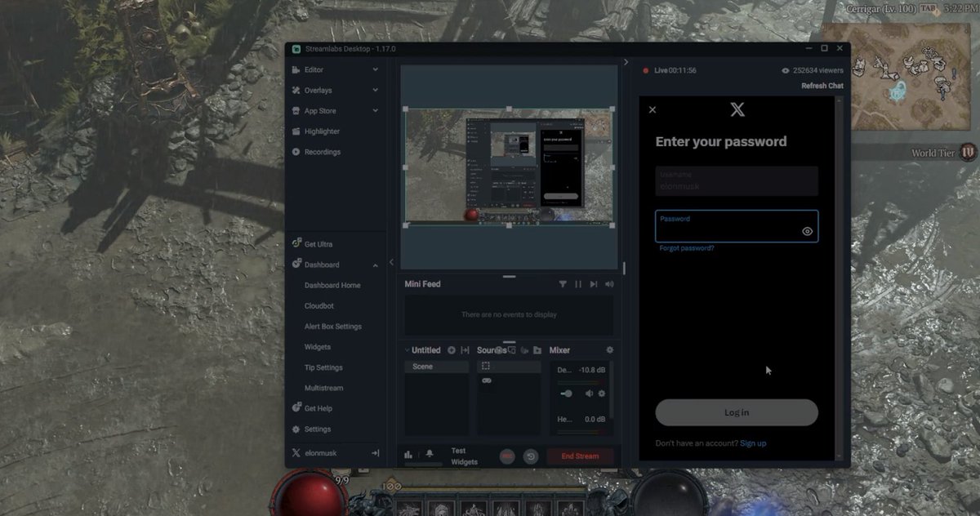The width and height of the screenshot is (980, 516).
Task: Open Settings in the sidebar
Action: 318,429
